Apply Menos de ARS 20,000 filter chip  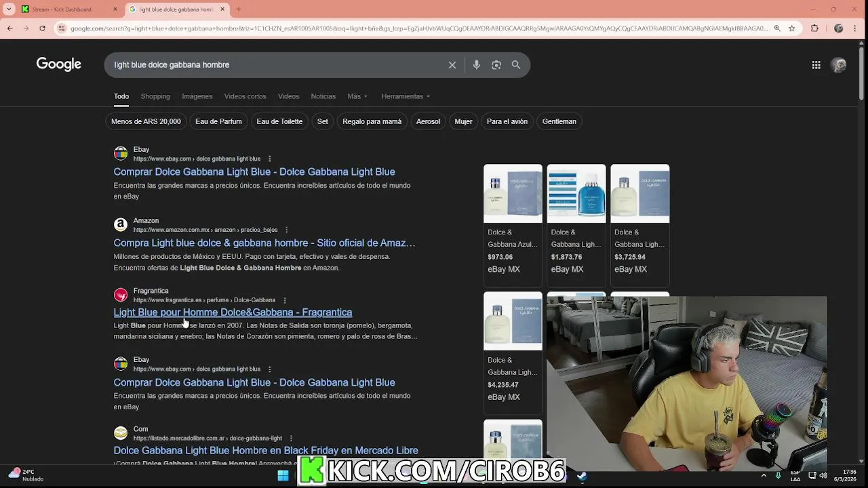pos(146,121)
